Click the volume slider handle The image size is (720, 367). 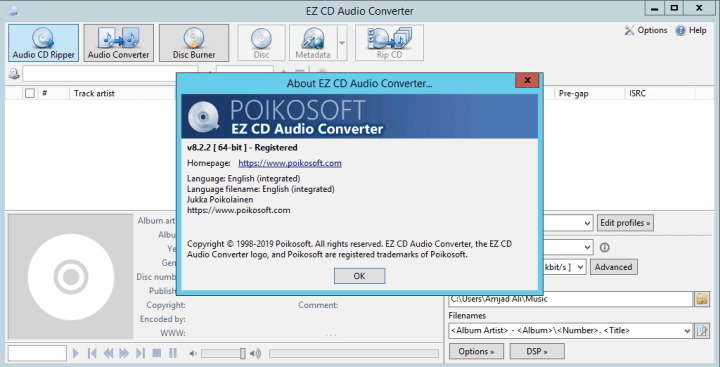[242, 353]
